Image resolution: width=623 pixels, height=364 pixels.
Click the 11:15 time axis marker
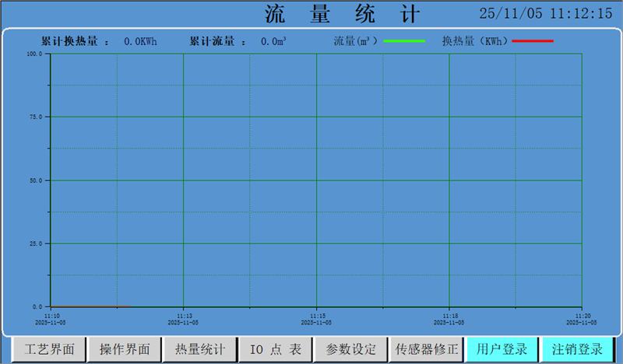point(316,317)
